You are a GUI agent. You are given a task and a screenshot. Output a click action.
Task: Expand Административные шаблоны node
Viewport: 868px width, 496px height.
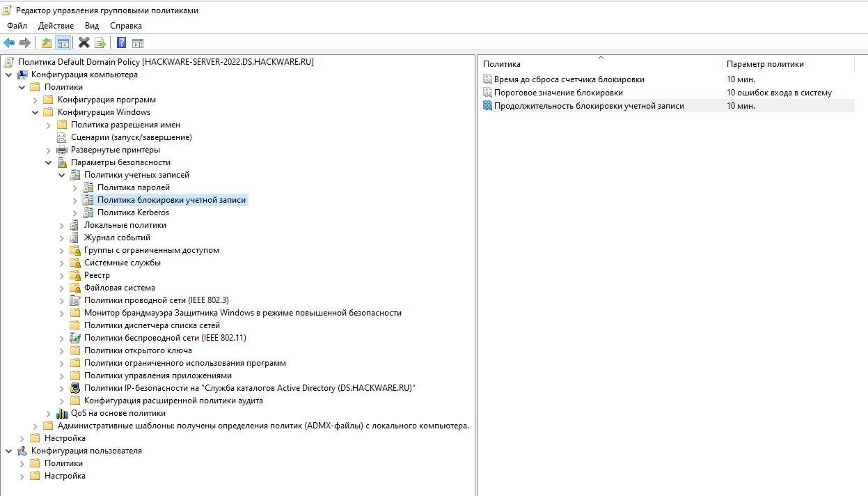click(x=35, y=426)
